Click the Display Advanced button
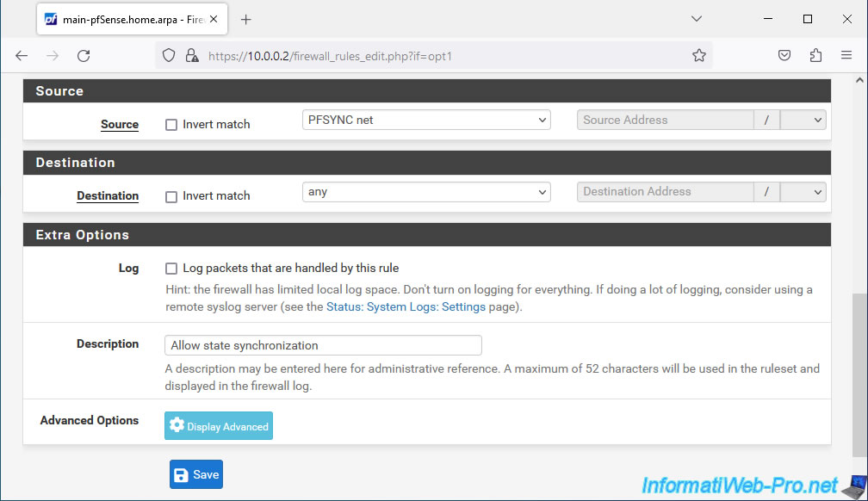 [219, 426]
